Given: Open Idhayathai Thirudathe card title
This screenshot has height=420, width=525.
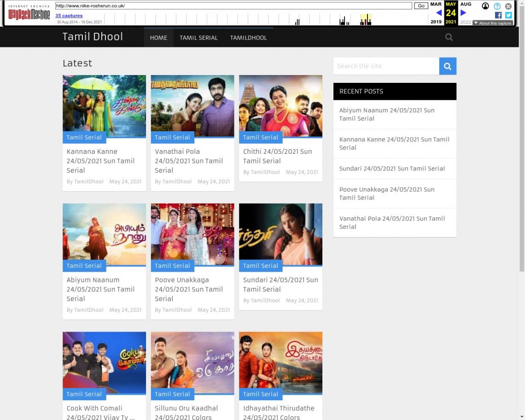Looking at the screenshot, I should point(279,413).
